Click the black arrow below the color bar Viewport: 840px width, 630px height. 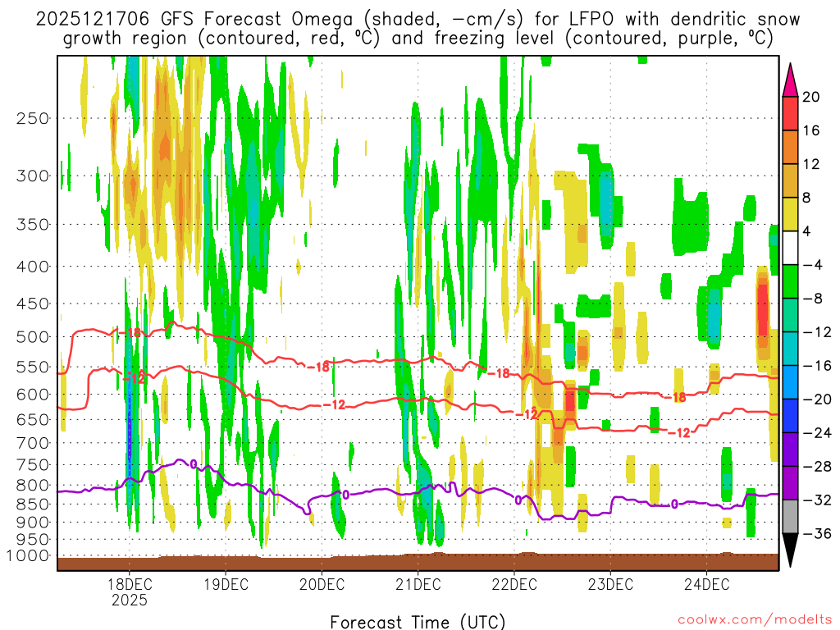coord(791,550)
